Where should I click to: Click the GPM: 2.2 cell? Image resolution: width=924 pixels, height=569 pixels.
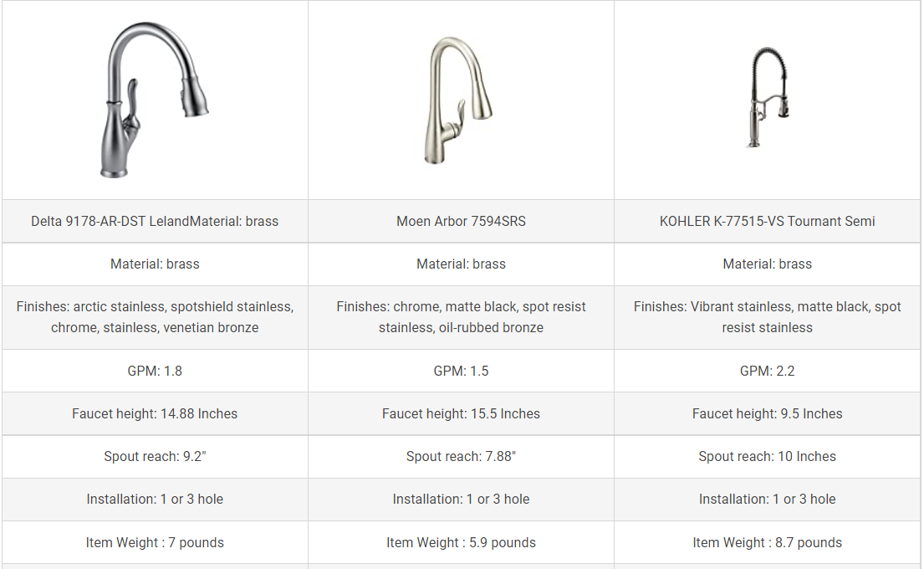pos(767,371)
